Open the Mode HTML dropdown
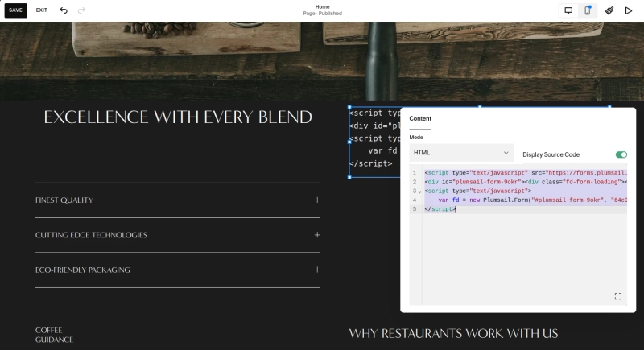 click(x=461, y=153)
